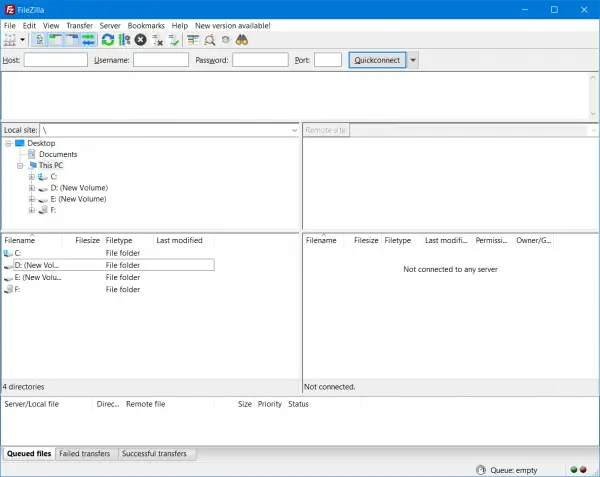The height and width of the screenshot is (477, 600).
Task: Refresh file and folder lists
Action: click(x=108, y=40)
